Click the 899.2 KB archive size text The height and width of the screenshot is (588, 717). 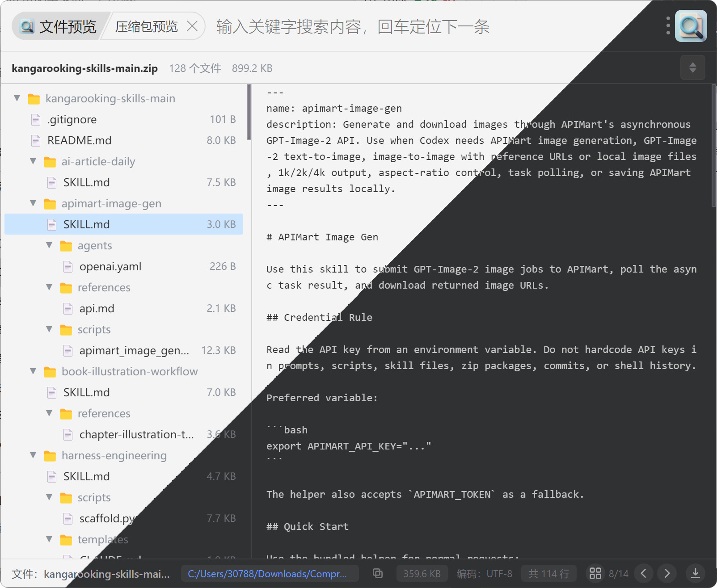point(252,68)
